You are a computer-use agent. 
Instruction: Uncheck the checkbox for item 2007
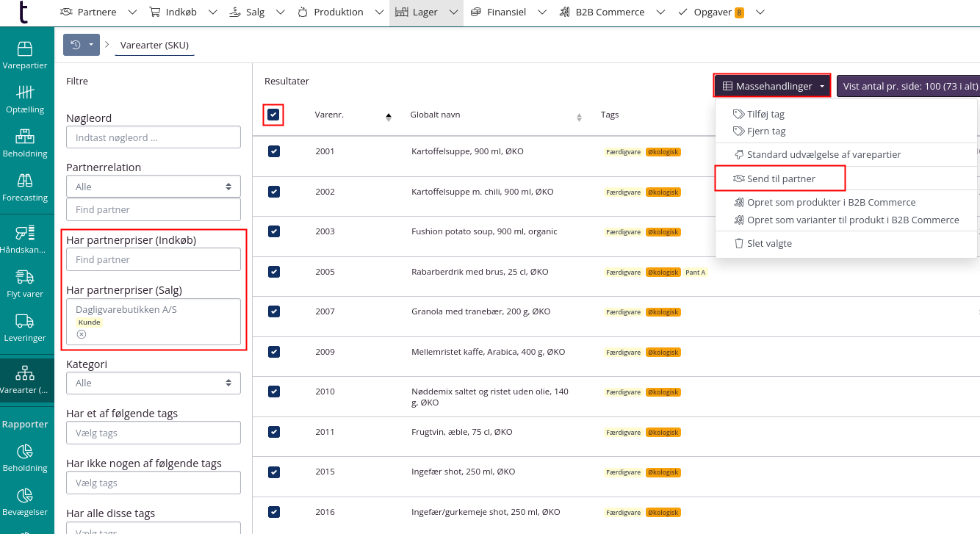(x=273, y=311)
